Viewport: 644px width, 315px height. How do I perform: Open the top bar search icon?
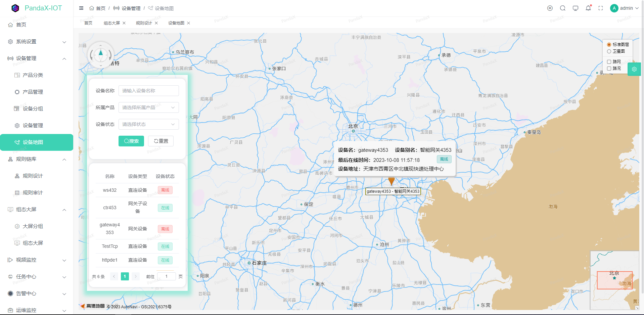click(x=563, y=8)
